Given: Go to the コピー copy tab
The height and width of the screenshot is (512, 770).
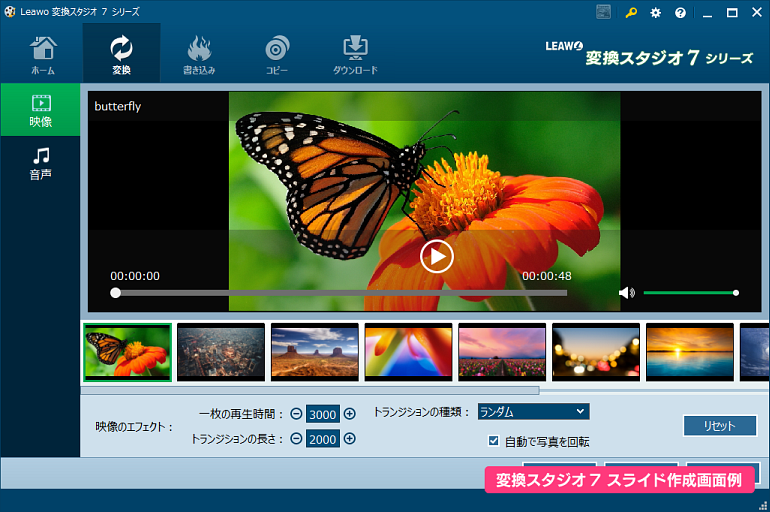Looking at the screenshot, I should 277,55.
